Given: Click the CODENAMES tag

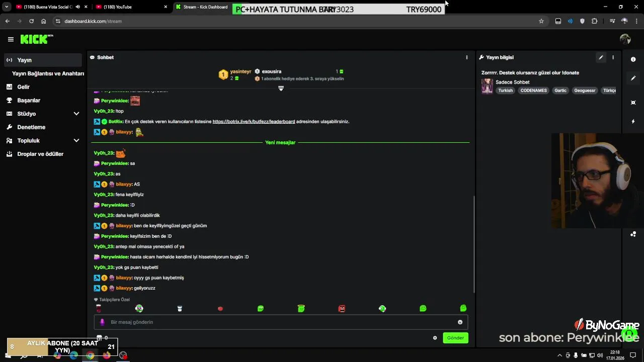Looking at the screenshot, I should (533, 90).
